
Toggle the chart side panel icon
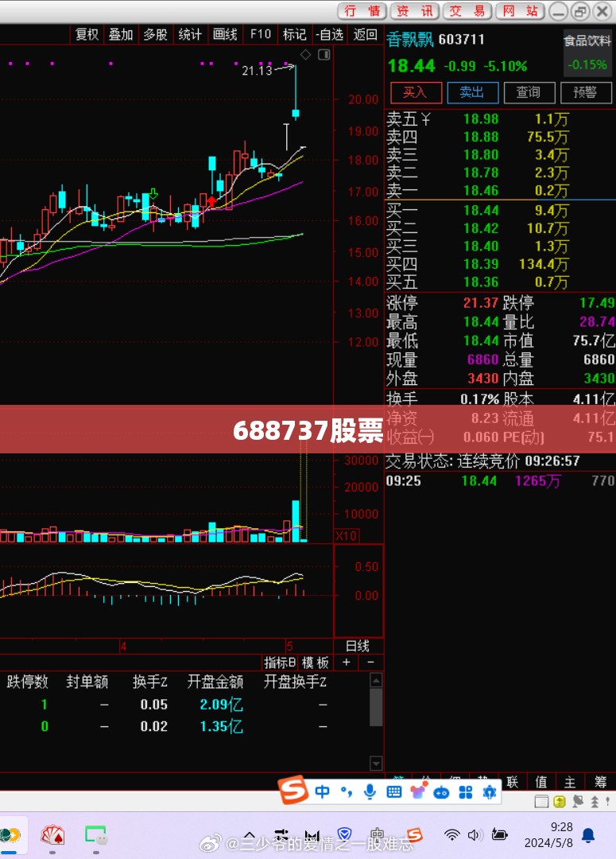tap(324, 54)
